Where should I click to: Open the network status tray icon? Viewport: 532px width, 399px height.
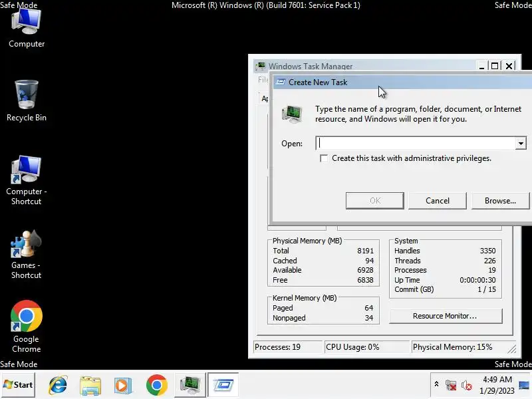point(451,385)
